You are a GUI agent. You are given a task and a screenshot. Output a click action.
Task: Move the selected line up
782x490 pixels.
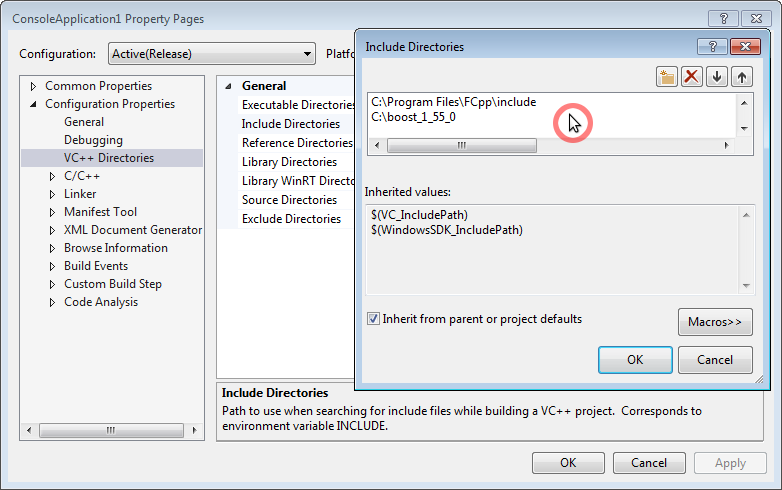(741, 77)
